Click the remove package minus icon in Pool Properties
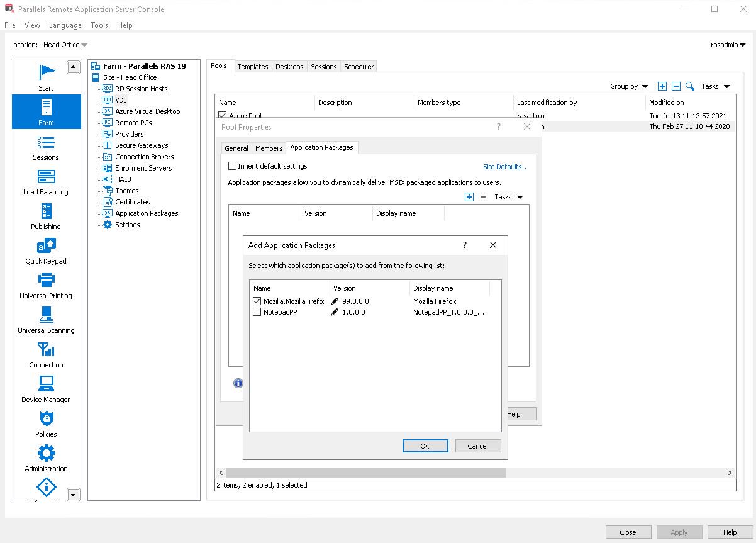This screenshot has width=756, height=543. [x=483, y=197]
